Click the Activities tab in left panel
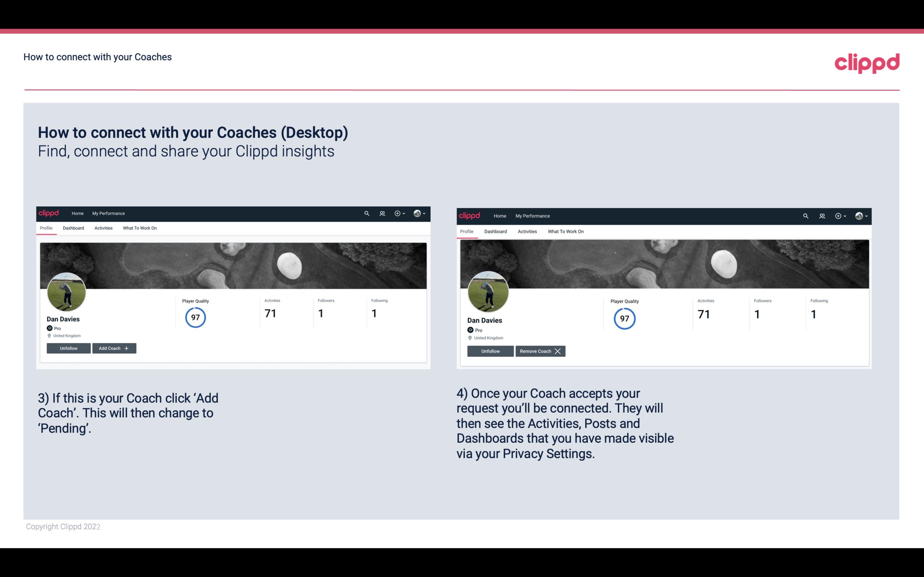This screenshot has width=924, height=577. 103,228
